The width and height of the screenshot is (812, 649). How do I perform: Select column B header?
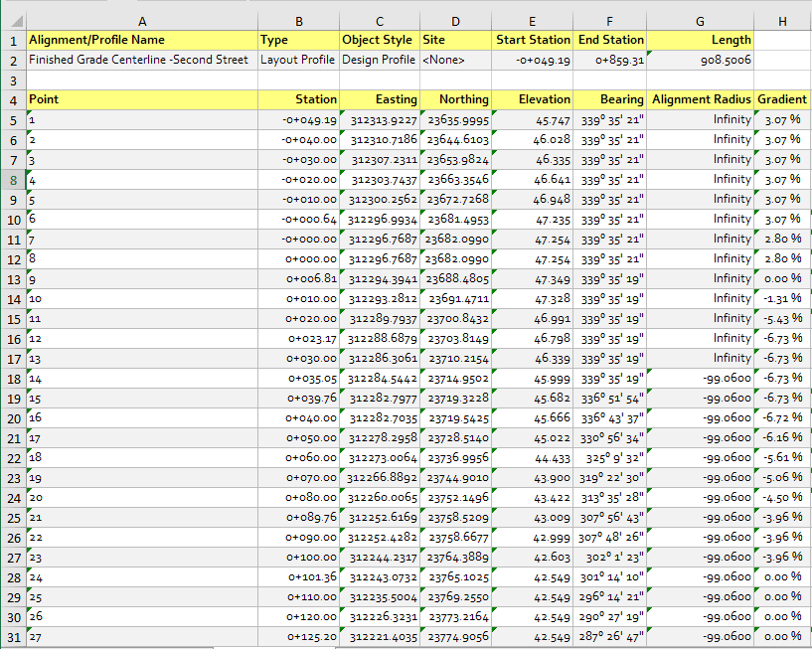(x=299, y=21)
